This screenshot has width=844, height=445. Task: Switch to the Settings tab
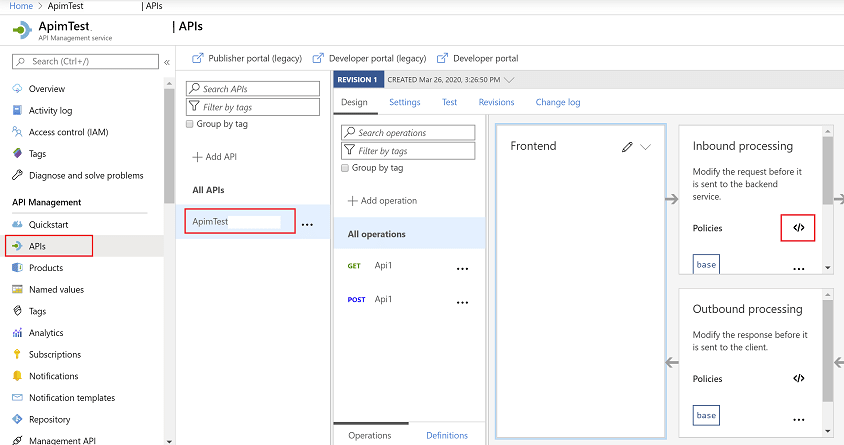405,102
